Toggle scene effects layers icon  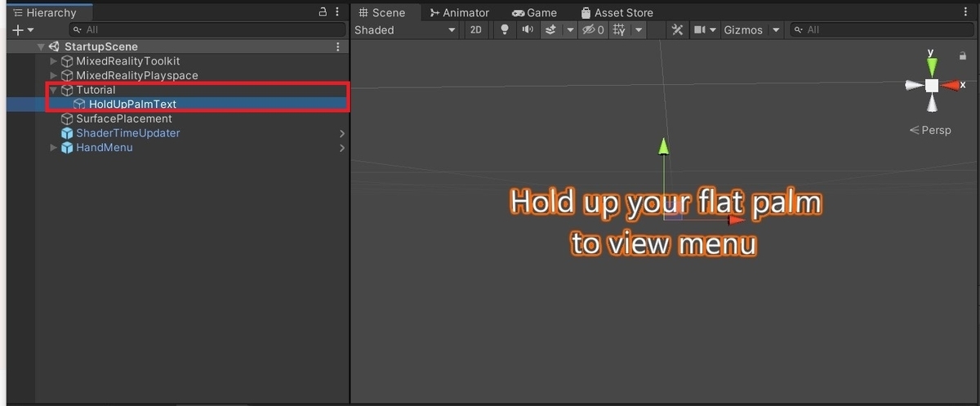pos(550,30)
